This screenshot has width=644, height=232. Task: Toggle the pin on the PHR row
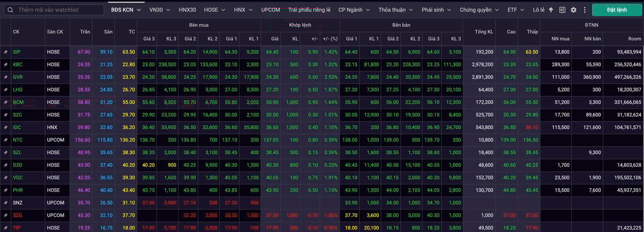click(6, 190)
